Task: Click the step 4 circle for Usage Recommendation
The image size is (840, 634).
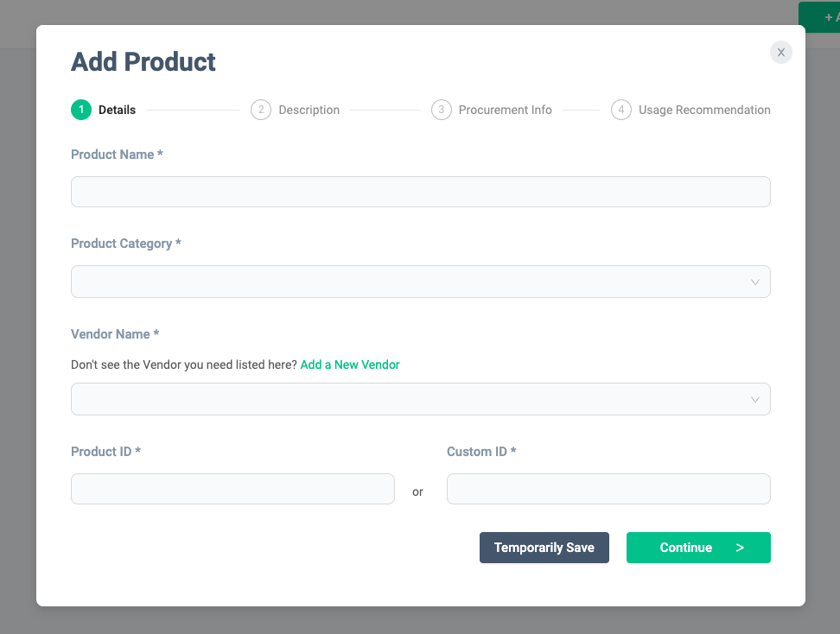Action: tap(621, 110)
